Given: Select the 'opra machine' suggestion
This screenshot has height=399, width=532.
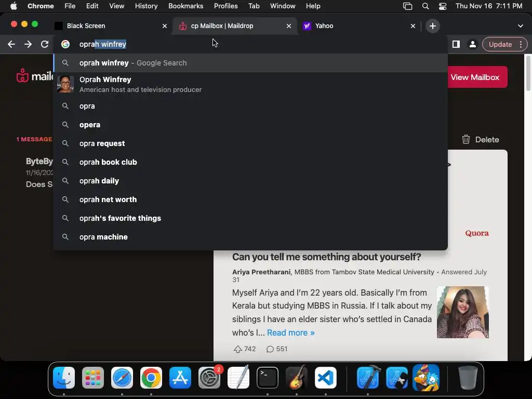Looking at the screenshot, I should tap(250, 236).
